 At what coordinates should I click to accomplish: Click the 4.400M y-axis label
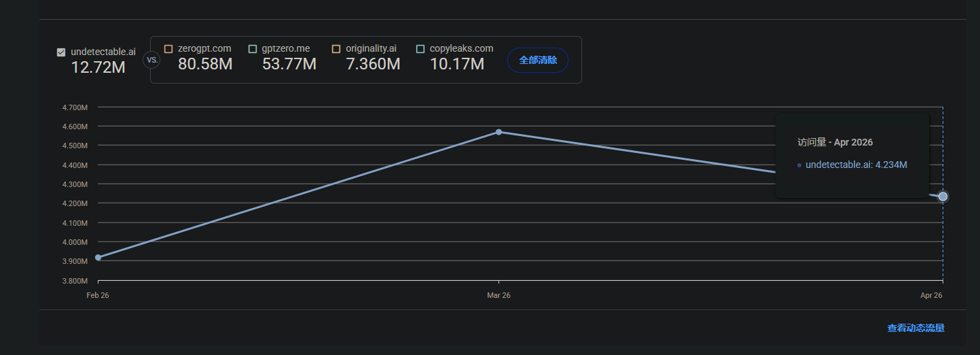(x=75, y=165)
